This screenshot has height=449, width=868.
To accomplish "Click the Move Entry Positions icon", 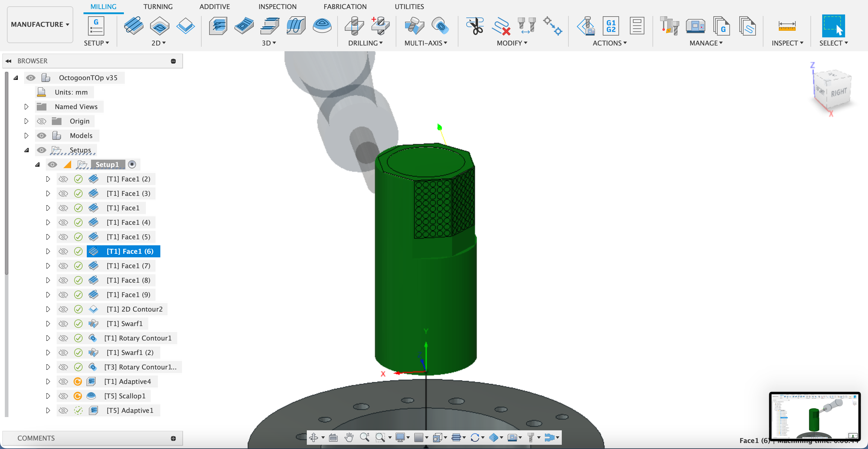I will pos(553,26).
